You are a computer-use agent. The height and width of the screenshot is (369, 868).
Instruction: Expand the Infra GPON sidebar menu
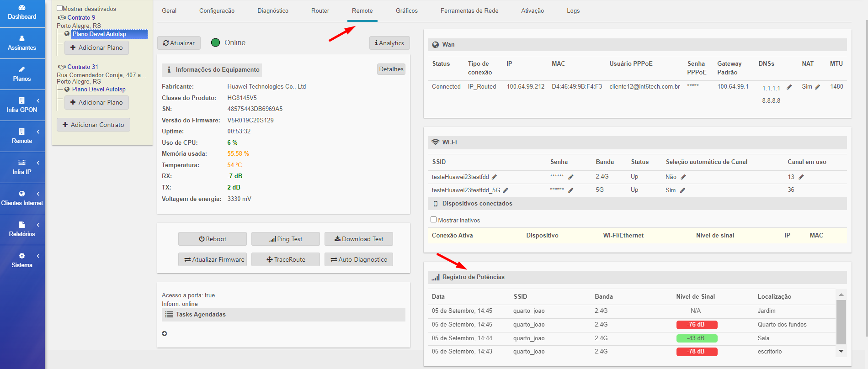point(22,105)
